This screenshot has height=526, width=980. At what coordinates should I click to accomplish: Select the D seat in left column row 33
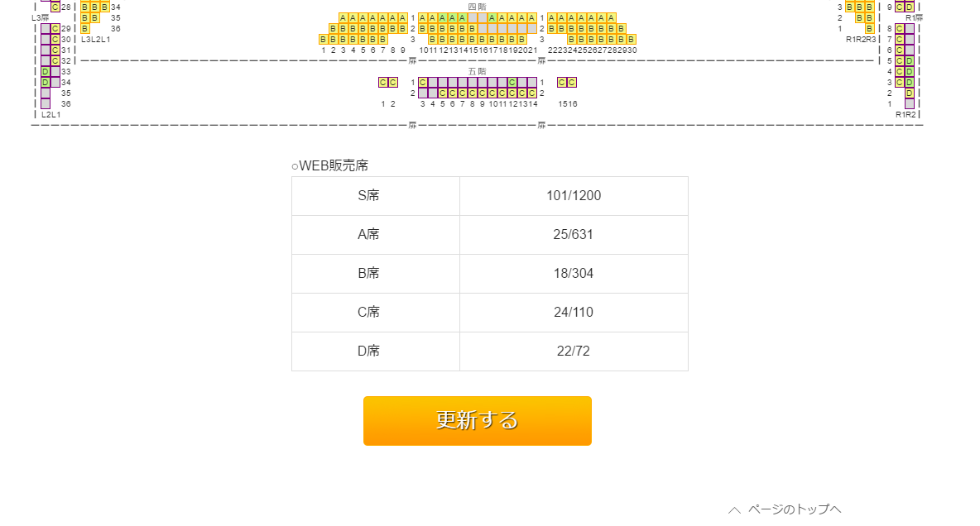tap(45, 72)
